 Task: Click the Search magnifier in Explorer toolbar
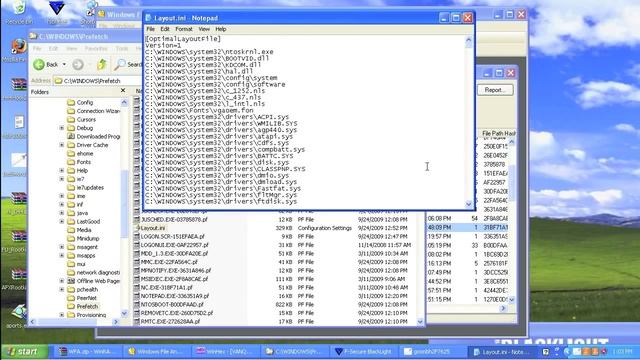[x=120, y=64]
